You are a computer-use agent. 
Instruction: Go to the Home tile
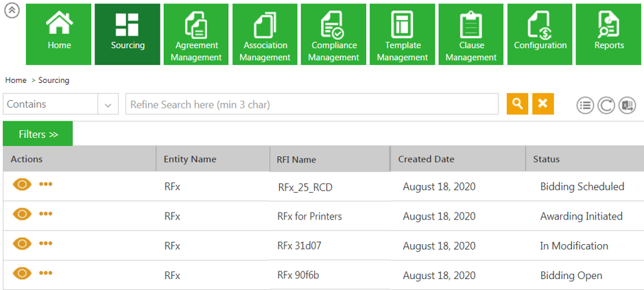(59, 34)
